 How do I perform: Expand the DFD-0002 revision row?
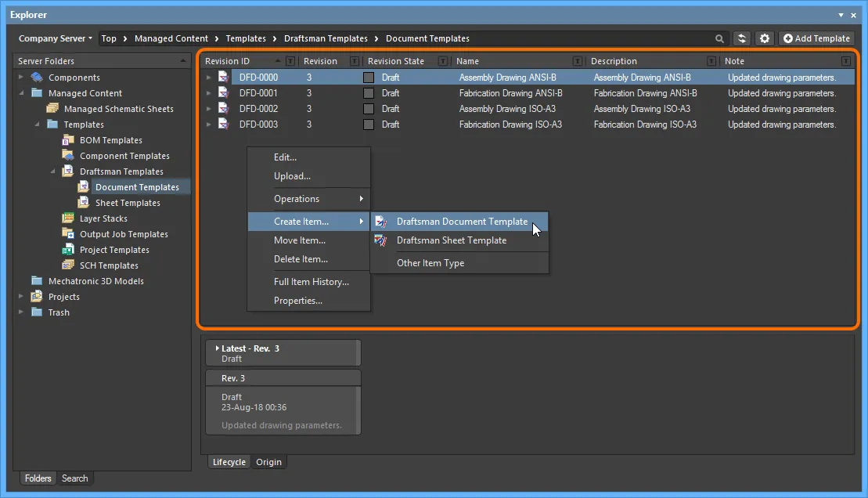pos(209,109)
